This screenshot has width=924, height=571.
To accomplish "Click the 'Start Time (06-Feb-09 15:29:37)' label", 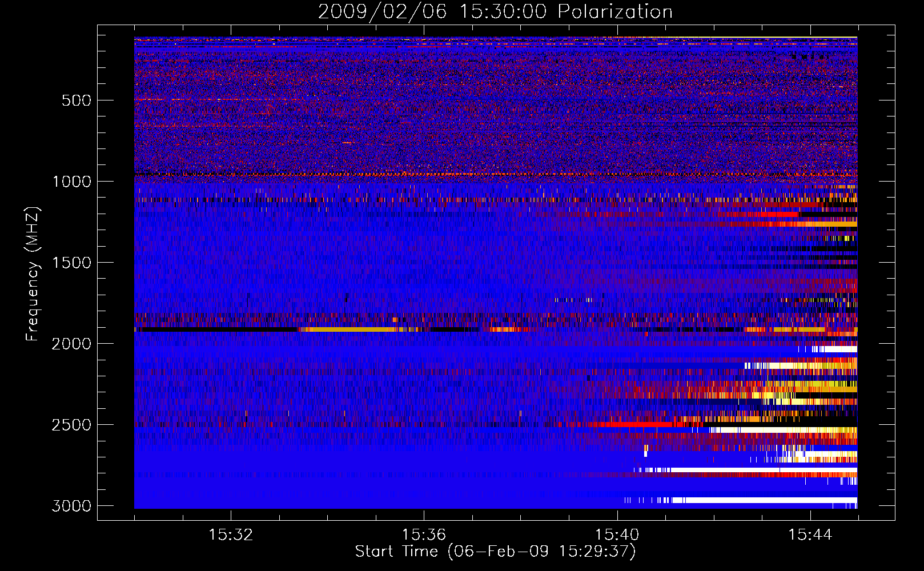I will [495, 552].
